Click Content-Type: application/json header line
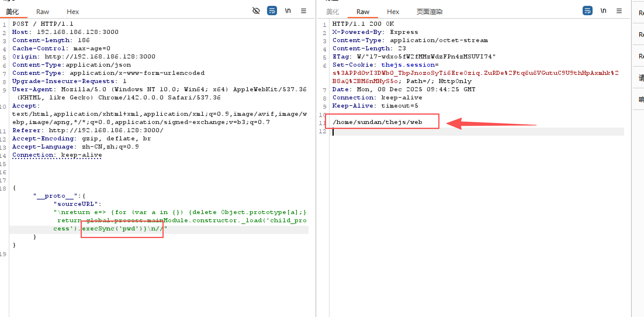The width and height of the screenshot is (644, 317). click(x=72, y=65)
